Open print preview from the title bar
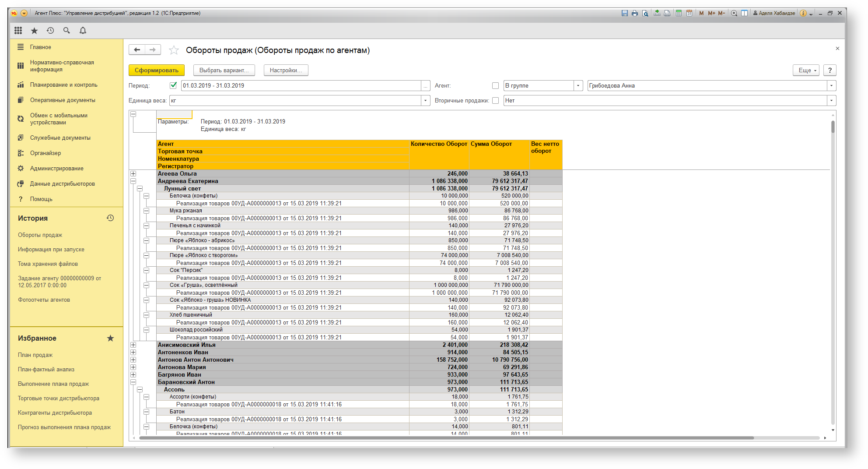This screenshot has height=469, width=868. pos(645,13)
